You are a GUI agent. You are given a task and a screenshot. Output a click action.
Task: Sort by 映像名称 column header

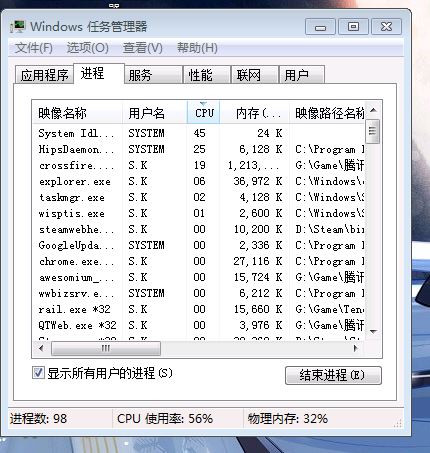pyautogui.click(x=77, y=113)
